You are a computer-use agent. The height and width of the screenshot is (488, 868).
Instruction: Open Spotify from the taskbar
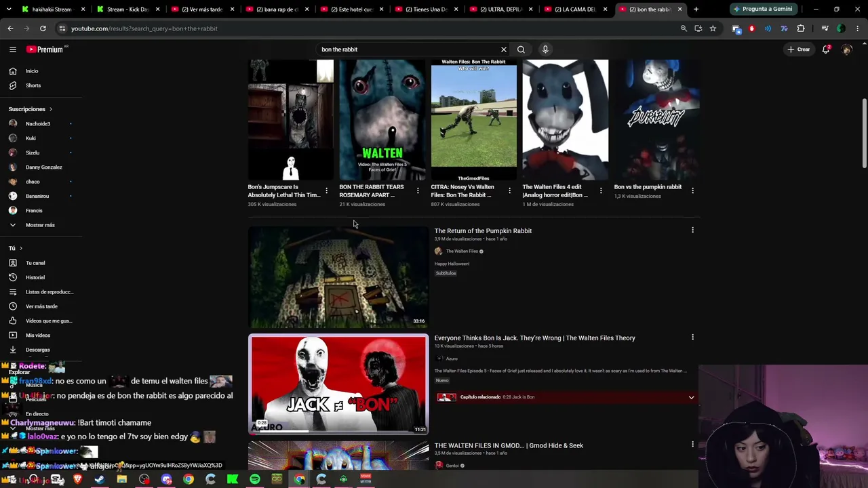(x=255, y=479)
